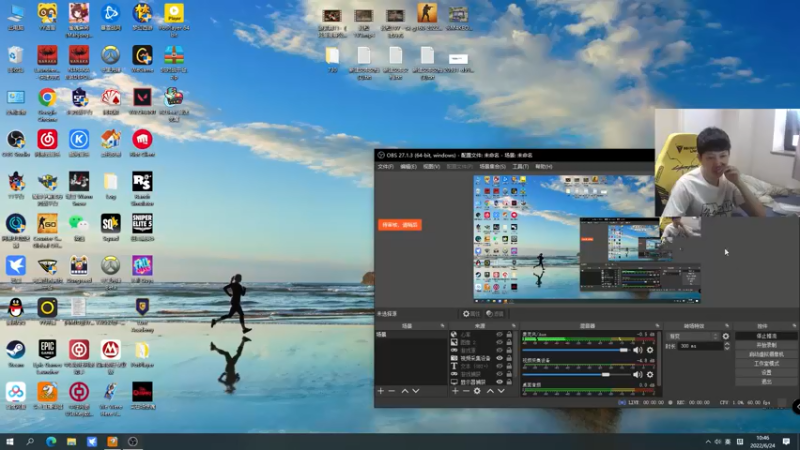This screenshot has height=450, width=800.
Task: Select the Valorant desktop icon
Action: (x=142, y=101)
